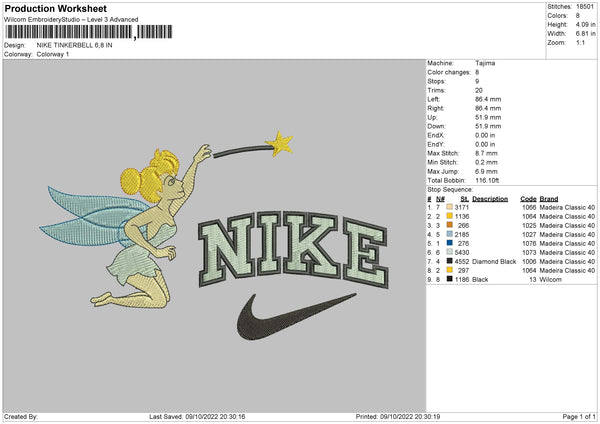600x424 pixels.
Task: Click the Brand column header
Action: point(549,199)
